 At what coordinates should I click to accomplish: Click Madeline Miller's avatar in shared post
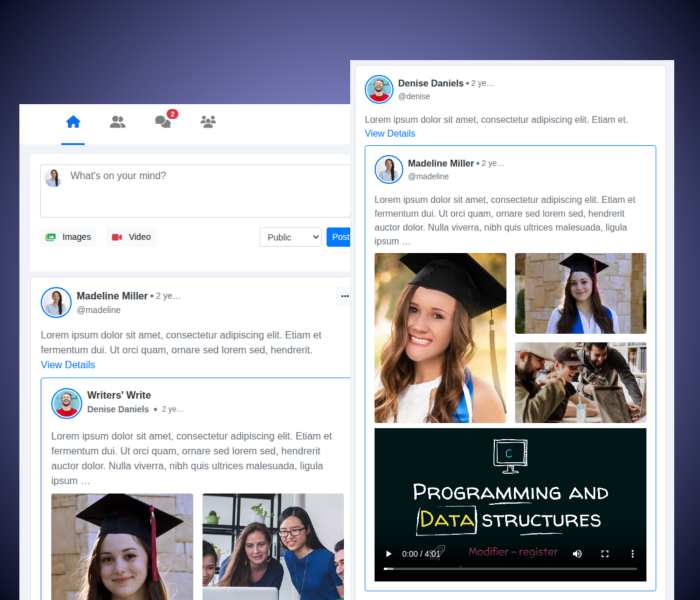click(x=389, y=169)
